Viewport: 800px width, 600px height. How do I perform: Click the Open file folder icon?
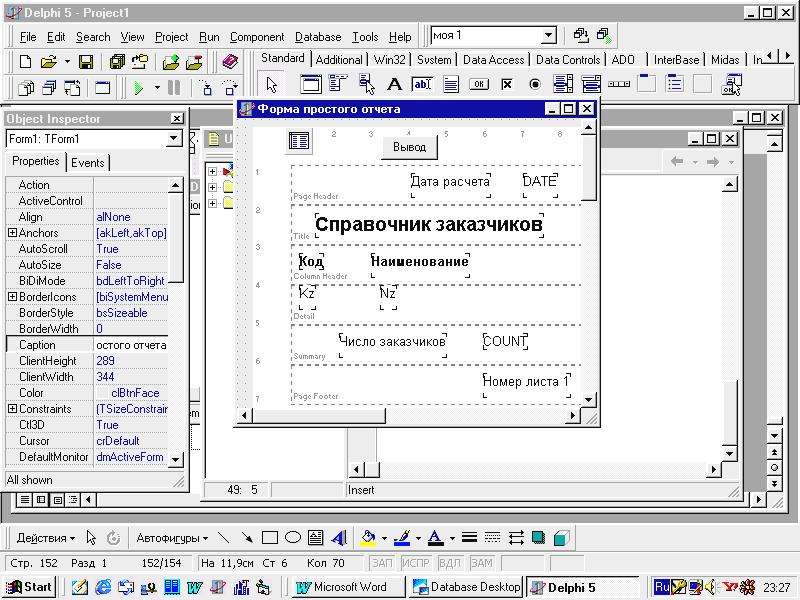pyautogui.click(x=48, y=62)
